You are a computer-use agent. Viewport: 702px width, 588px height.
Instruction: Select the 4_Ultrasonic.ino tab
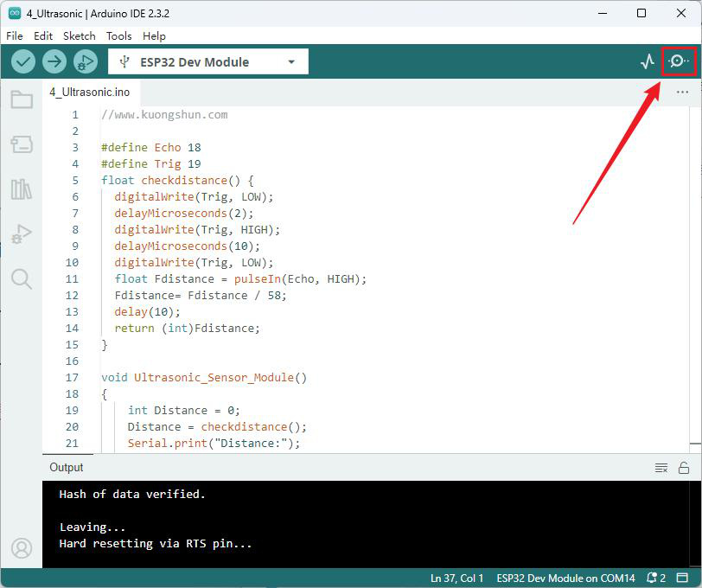pyautogui.click(x=90, y=93)
